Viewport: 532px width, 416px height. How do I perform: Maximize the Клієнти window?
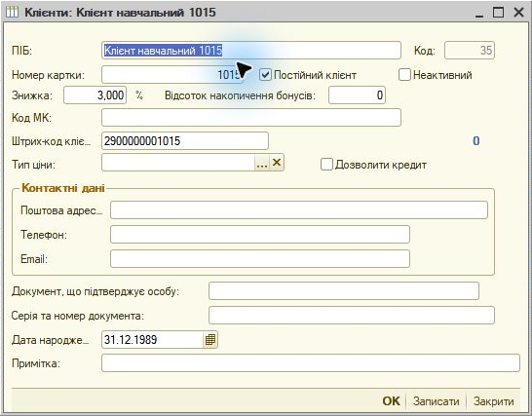pyautogui.click(x=499, y=13)
